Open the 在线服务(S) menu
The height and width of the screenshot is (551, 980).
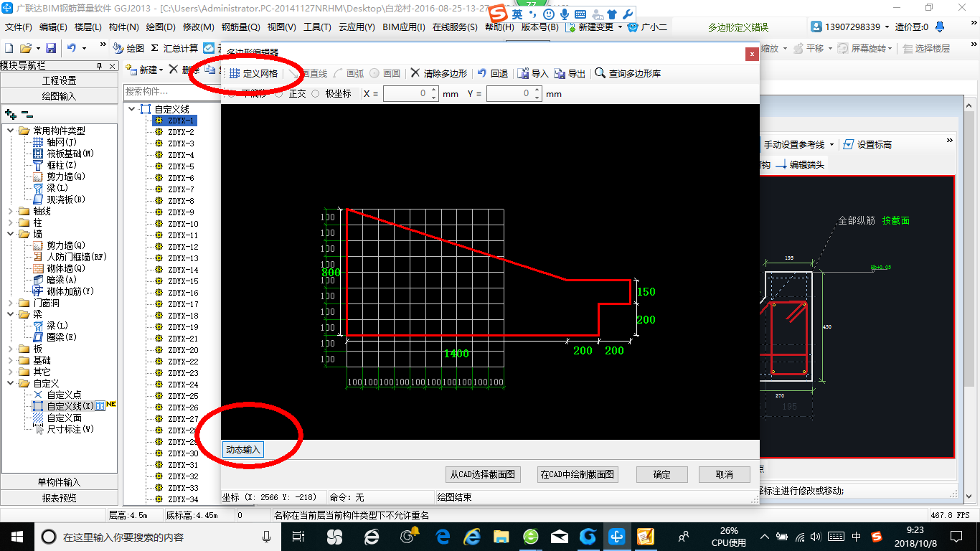[455, 27]
